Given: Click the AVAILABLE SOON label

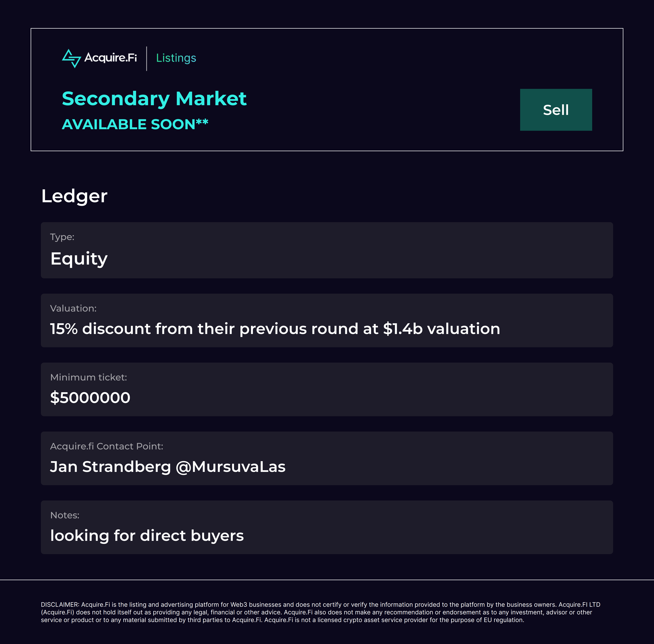Looking at the screenshot, I should 135,124.
